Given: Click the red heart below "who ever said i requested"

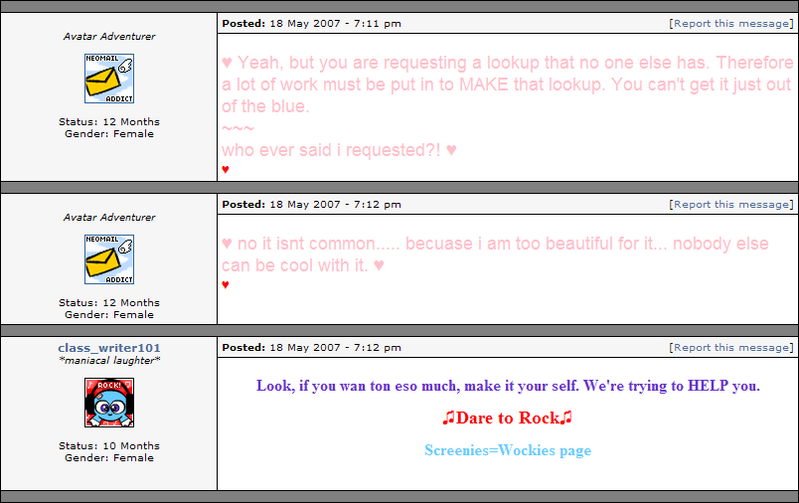Looking at the screenshot, I should coord(225,170).
